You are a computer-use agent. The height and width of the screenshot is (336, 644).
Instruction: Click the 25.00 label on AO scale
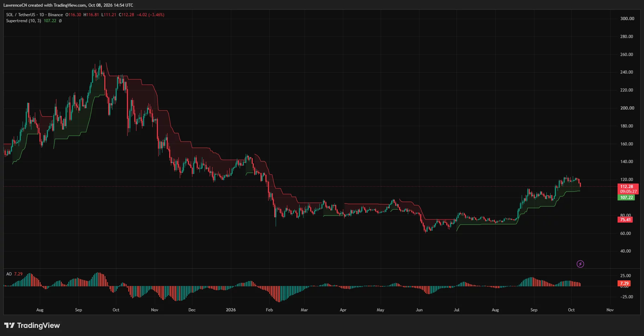(626, 276)
